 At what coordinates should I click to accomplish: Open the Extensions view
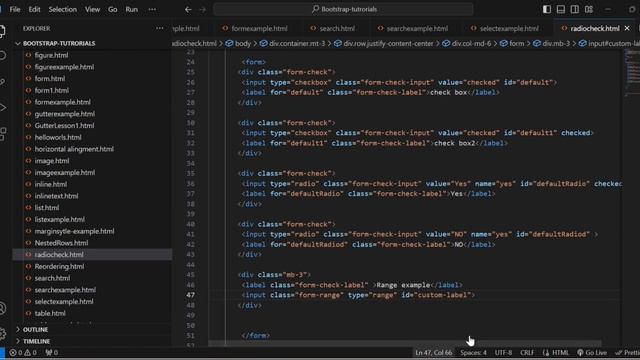click(x=2, y=134)
